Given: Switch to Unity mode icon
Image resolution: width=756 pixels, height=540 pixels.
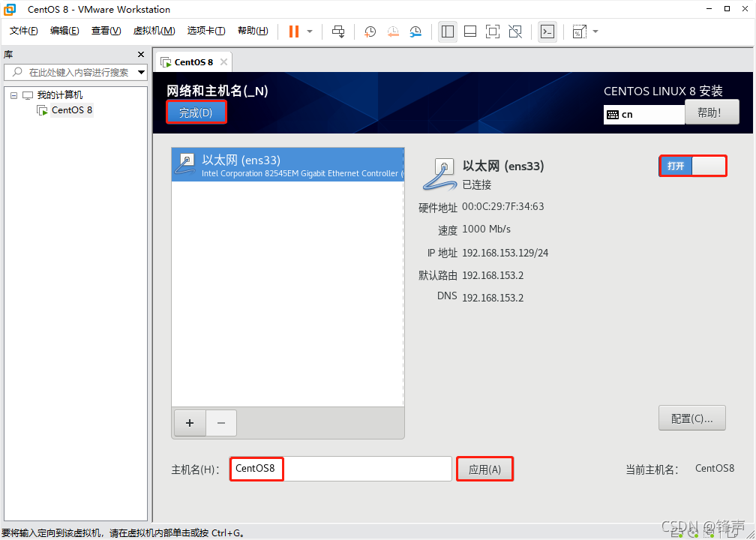Looking at the screenshot, I should [515, 31].
